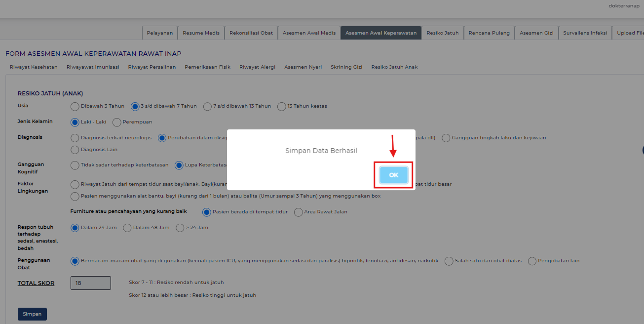Image resolution: width=644 pixels, height=324 pixels.
Task: Select the Dibawah 3 Tahun age option
Action: pyautogui.click(x=75, y=106)
